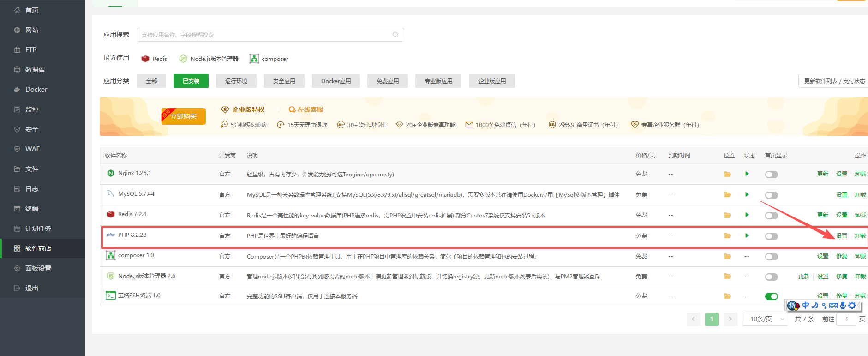Click the 软件商店 grid icon in sidebar
The width and height of the screenshot is (868, 356).
click(x=17, y=248)
